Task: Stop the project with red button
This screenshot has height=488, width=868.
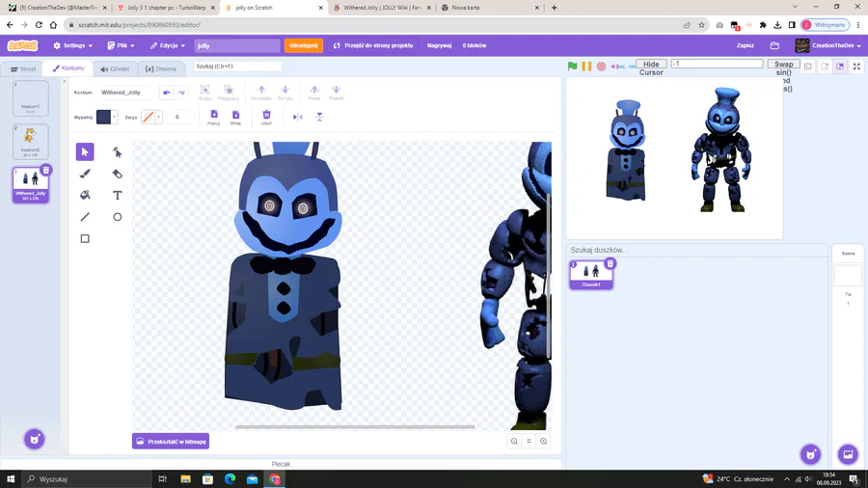Action: pyautogui.click(x=601, y=67)
